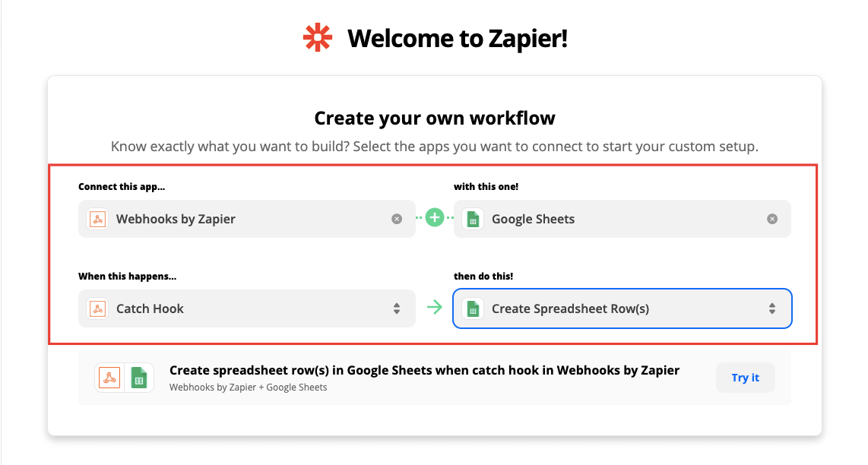868x465 pixels.
Task: Click the 'Create your own workflow' heading
Action: coord(435,118)
